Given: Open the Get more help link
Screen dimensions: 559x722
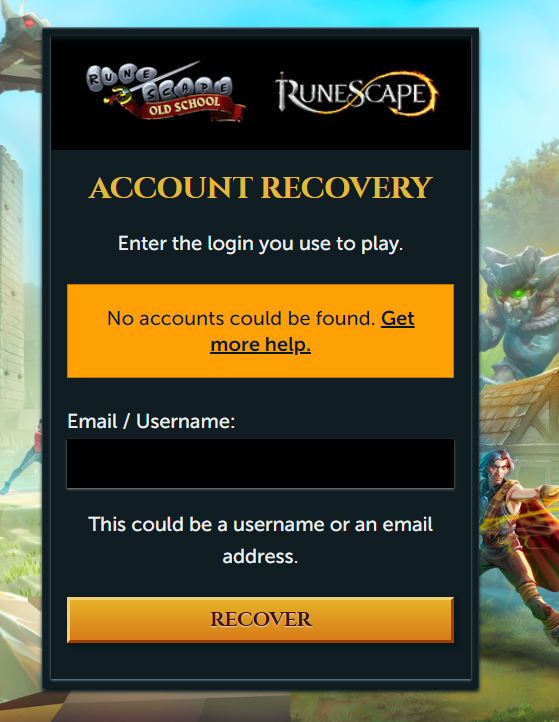Looking at the screenshot, I should pos(312,331).
